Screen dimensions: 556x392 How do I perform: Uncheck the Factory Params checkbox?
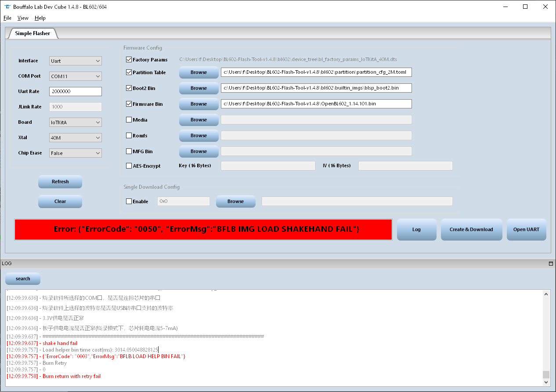pos(129,60)
